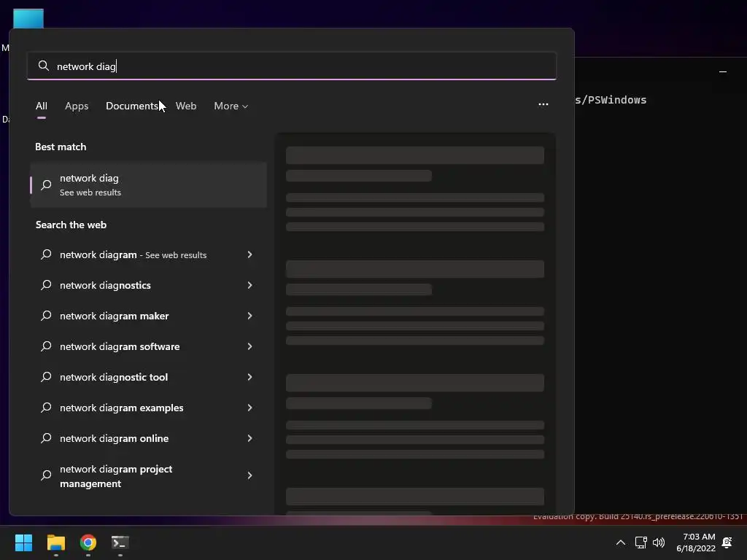Expand chevron for 'network diagnostic tool'
This screenshot has width=747, height=560.
pyautogui.click(x=249, y=377)
